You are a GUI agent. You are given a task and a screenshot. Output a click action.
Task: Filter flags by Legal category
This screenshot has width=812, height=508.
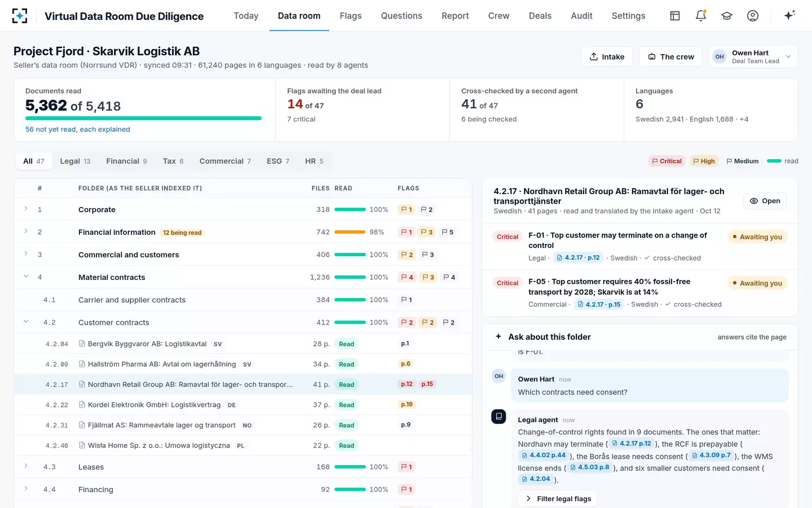click(x=75, y=161)
